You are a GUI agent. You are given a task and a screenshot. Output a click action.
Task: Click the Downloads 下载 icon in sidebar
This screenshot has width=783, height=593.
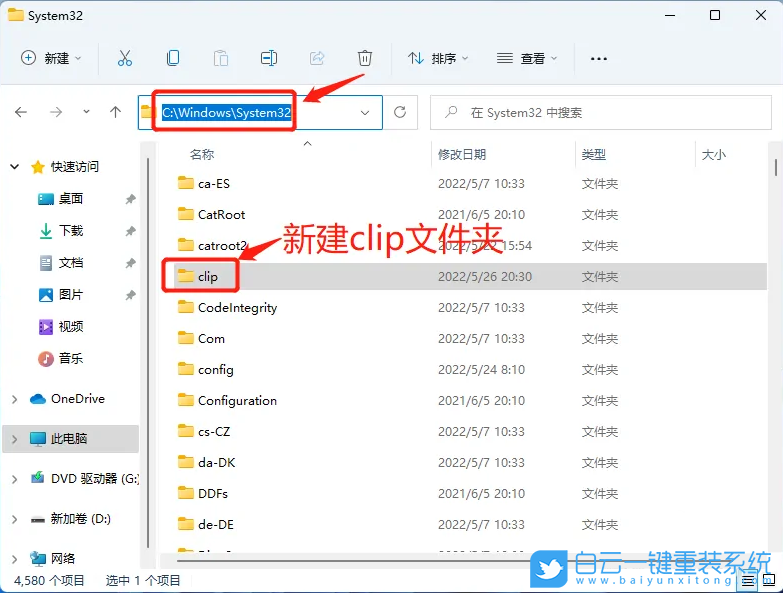pos(46,231)
